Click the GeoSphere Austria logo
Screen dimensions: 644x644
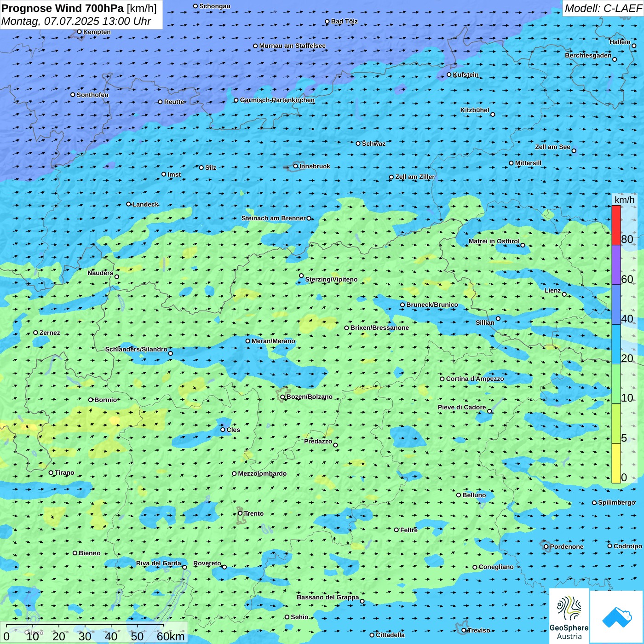pyautogui.click(x=569, y=616)
